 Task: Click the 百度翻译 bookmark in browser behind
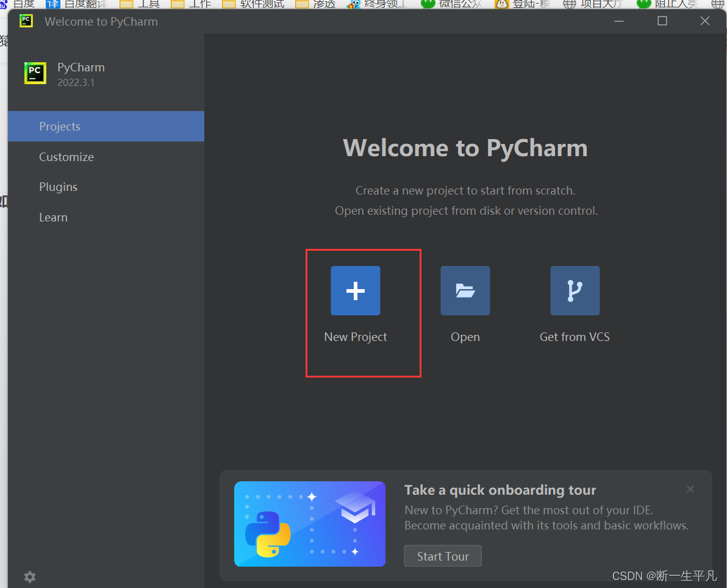tap(77, 4)
